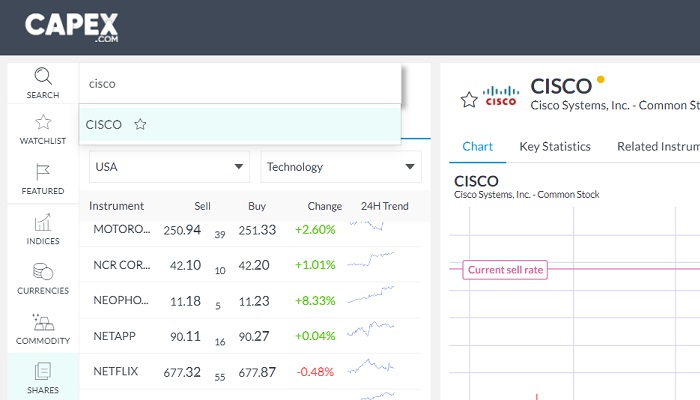
Task: Click the +2.60% change value
Action: (315, 229)
